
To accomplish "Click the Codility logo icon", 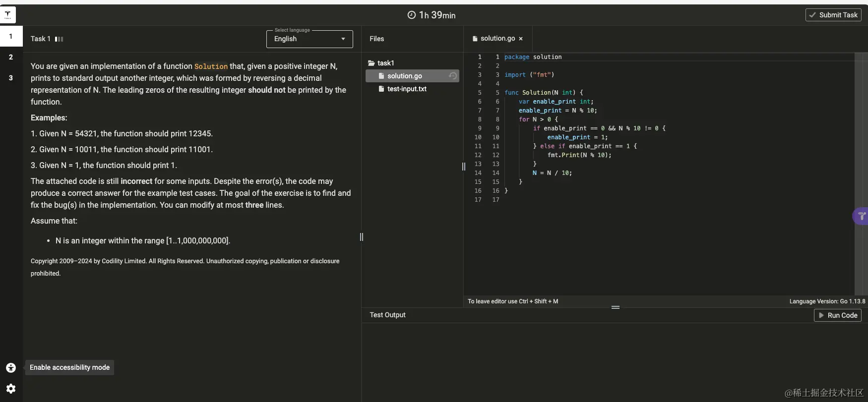I will click(8, 15).
